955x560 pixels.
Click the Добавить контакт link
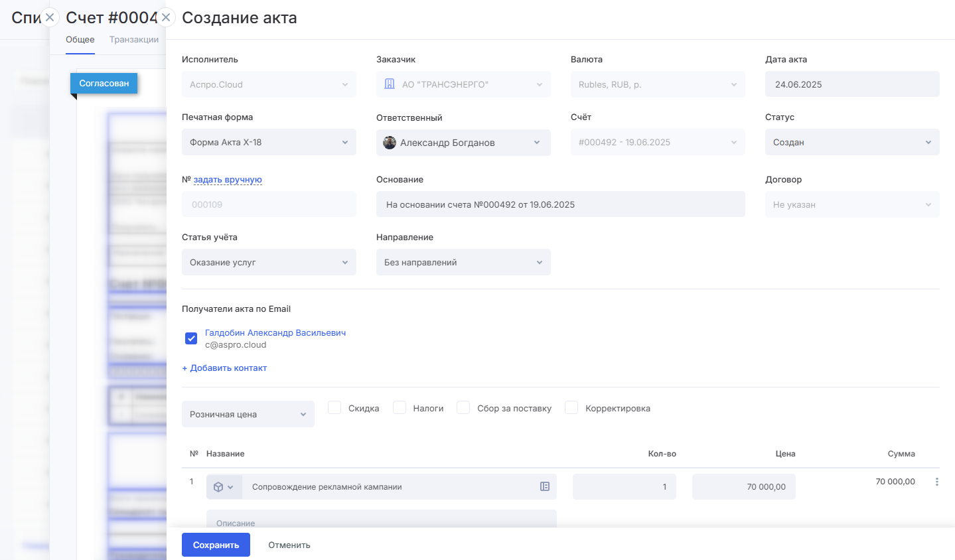pos(224,368)
